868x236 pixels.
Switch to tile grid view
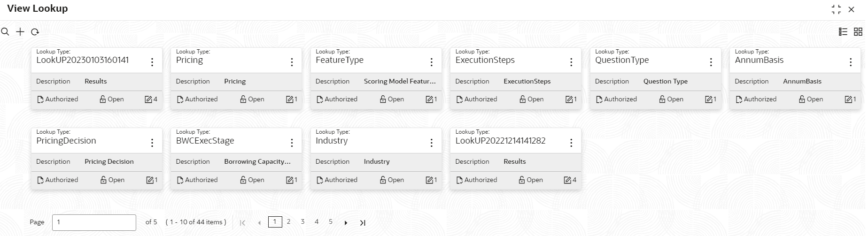(x=858, y=31)
